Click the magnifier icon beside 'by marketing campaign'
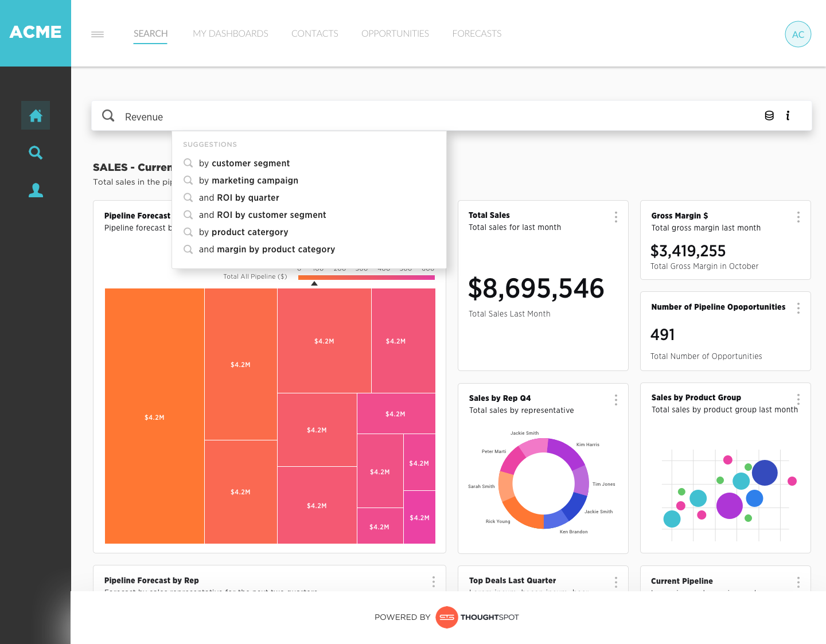 pos(188,180)
